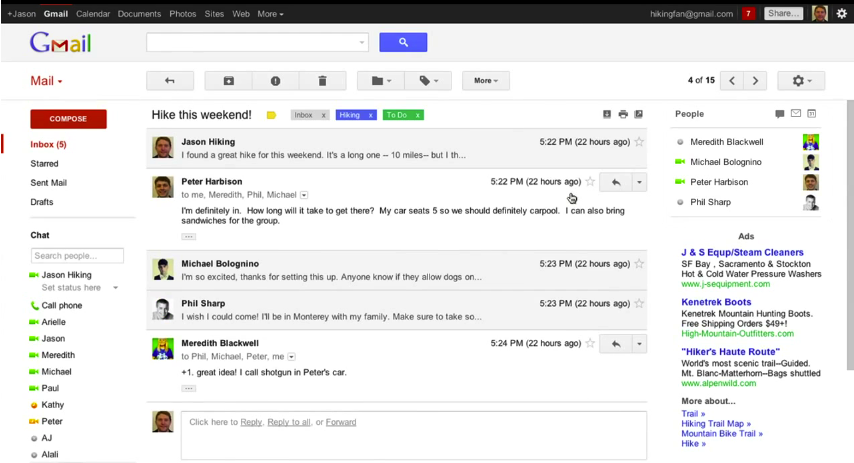
Task: Click the chat Search people field
Action: [x=77, y=255]
